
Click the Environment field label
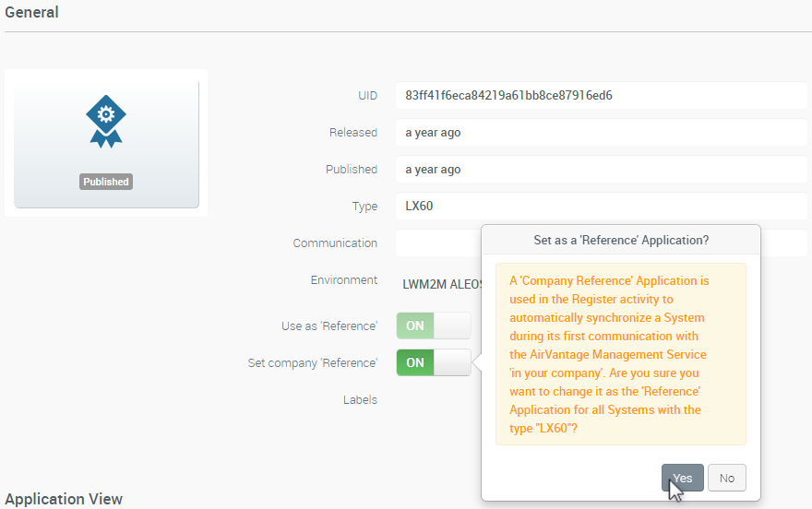(x=343, y=280)
